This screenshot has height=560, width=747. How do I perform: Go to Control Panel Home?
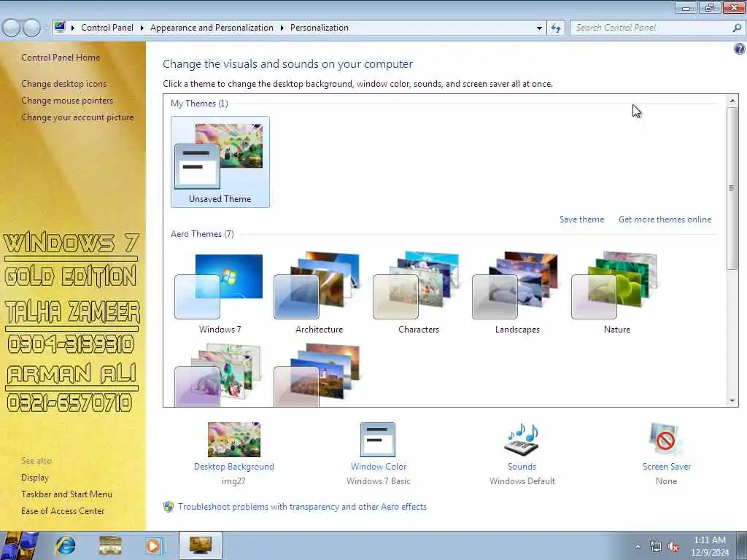click(61, 58)
